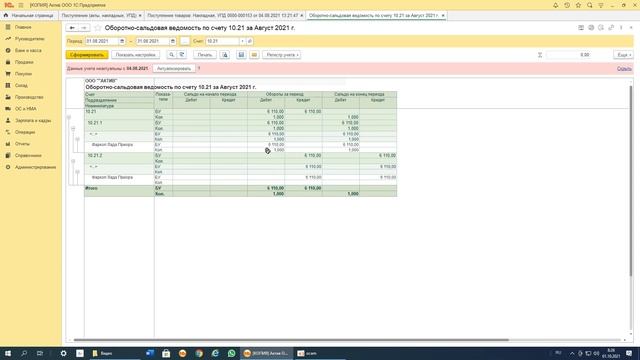The height and width of the screenshot is (360, 640).
Task: Send report by email envelope icon
Action: pos(254,55)
